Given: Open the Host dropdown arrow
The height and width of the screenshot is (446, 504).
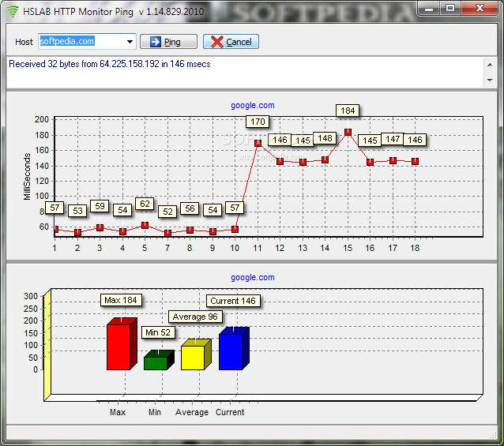Looking at the screenshot, I should (x=130, y=42).
